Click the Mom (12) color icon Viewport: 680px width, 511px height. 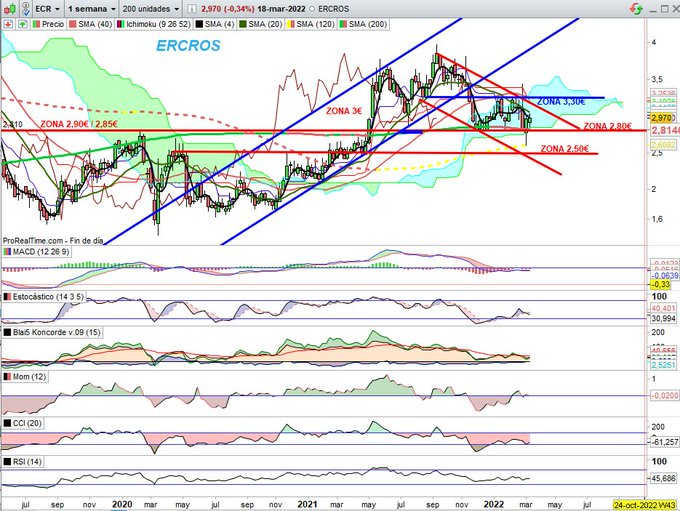coord(7,377)
